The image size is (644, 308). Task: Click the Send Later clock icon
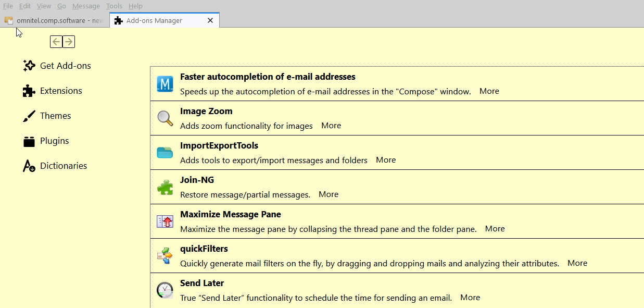[x=165, y=290]
